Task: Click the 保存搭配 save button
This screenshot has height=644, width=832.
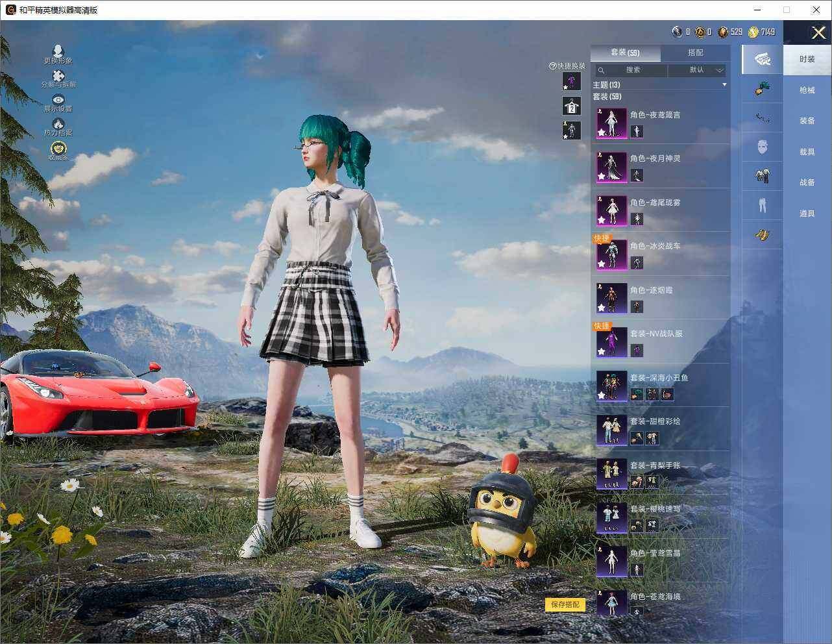Action: coord(565,605)
